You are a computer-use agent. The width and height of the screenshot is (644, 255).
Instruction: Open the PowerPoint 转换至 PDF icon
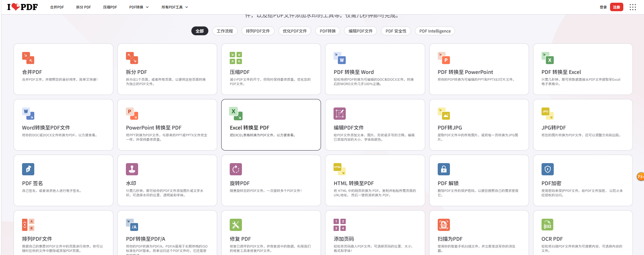pyautogui.click(x=132, y=114)
